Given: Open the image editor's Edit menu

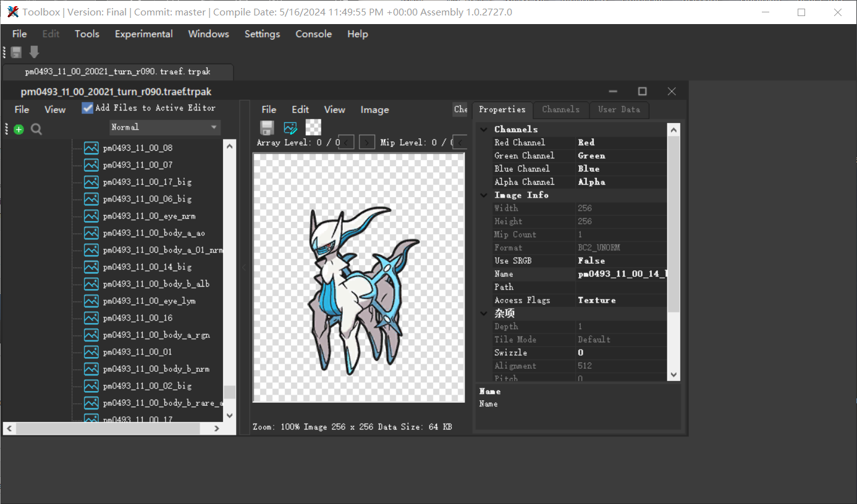Looking at the screenshot, I should click(300, 109).
